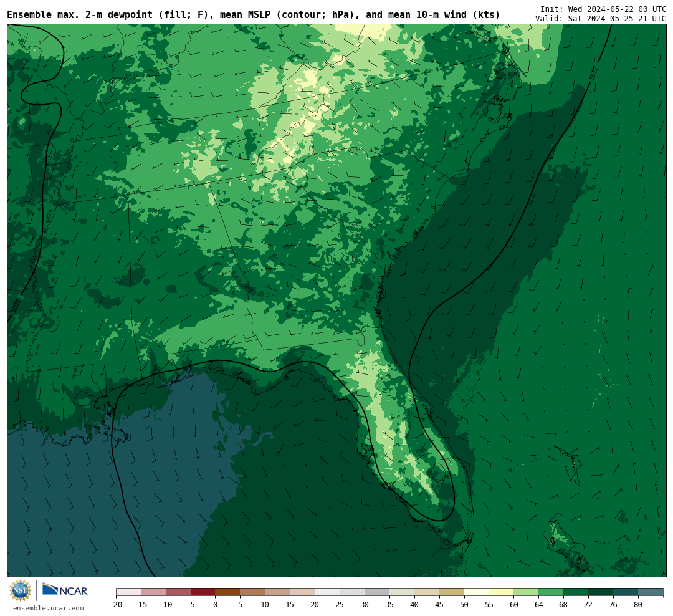Click the -5 colorbar tick label
This screenshot has height=616, width=673.
click(191, 605)
